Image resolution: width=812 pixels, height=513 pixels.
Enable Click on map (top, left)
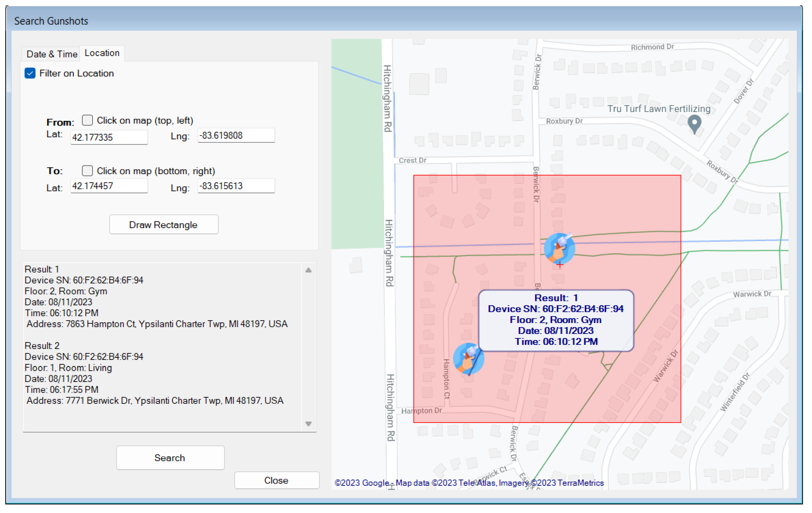pyautogui.click(x=87, y=120)
